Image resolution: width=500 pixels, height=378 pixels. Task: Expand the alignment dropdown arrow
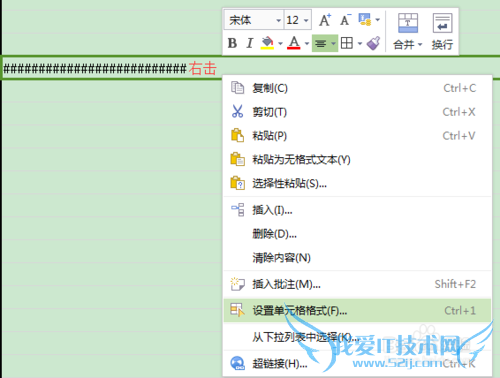click(x=333, y=44)
